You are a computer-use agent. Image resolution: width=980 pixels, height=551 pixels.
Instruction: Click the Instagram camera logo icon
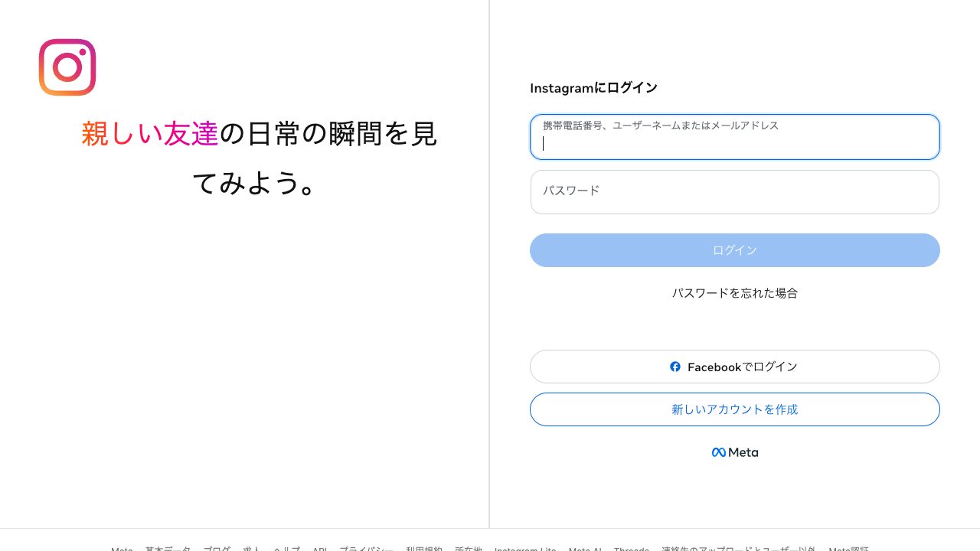point(67,67)
